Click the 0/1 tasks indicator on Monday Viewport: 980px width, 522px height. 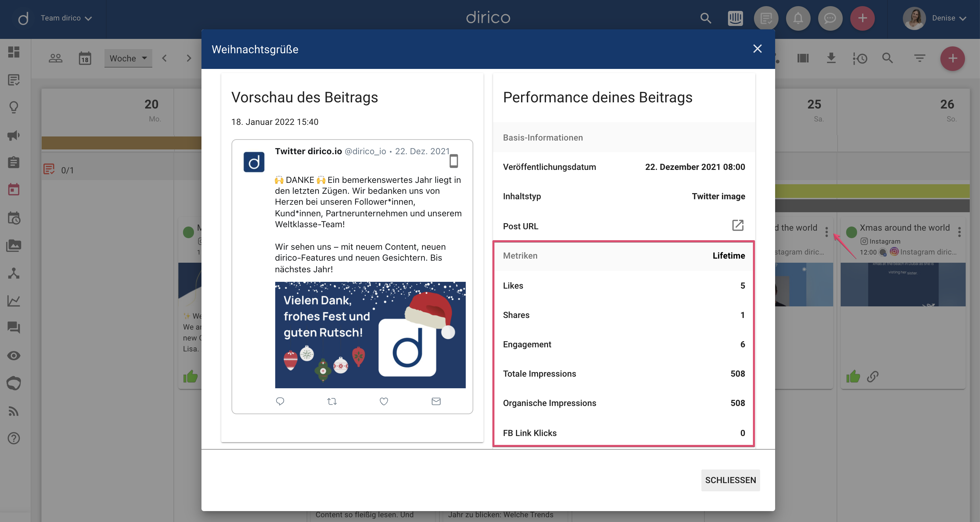[x=59, y=170]
